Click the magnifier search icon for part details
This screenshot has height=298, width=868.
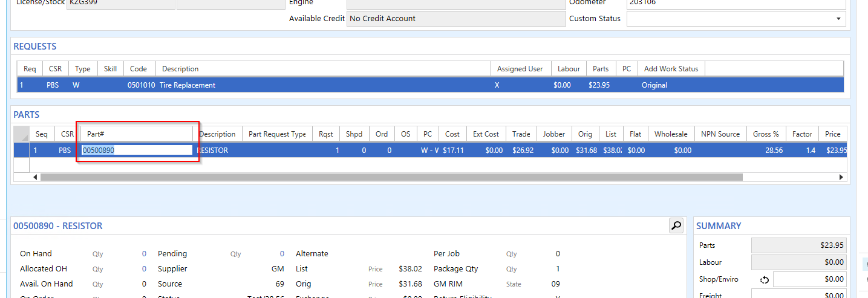tap(676, 225)
